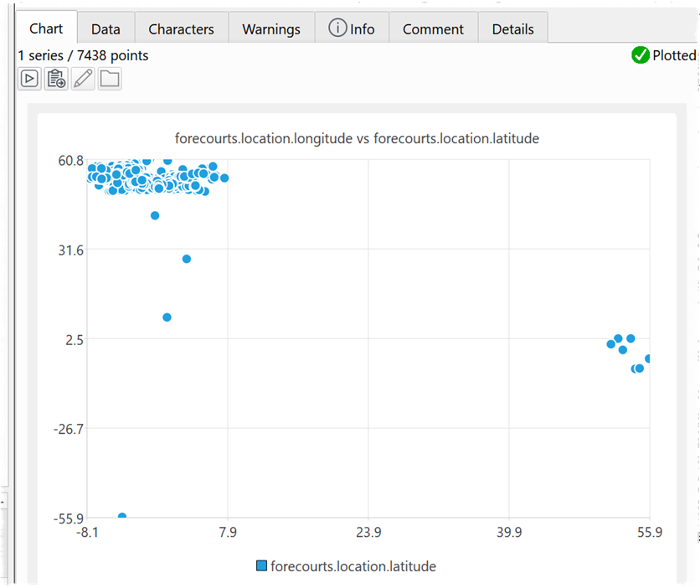Image resolution: width=700 pixels, height=588 pixels.
Task: Click the blue legend color swatch
Action: click(x=261, y=566)
